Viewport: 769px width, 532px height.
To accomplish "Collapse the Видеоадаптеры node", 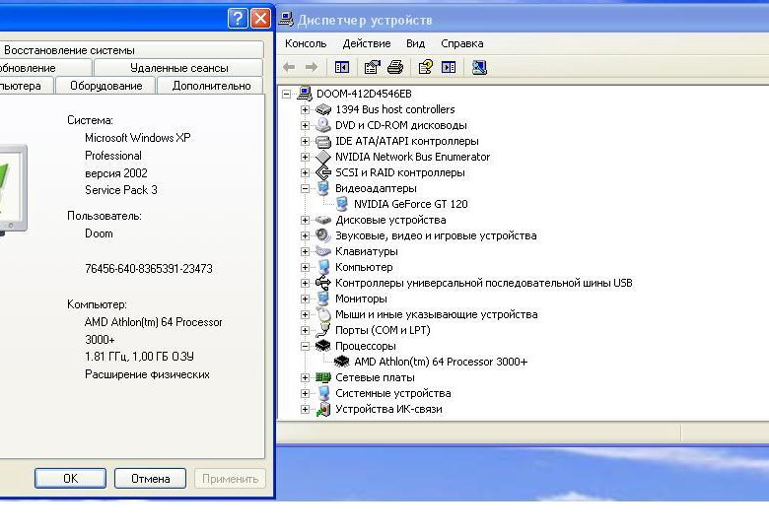I will tap(305, 188).
